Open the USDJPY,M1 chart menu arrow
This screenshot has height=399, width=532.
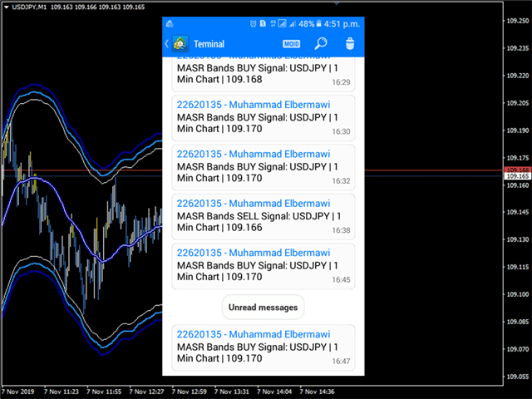[x=6, y=7]
